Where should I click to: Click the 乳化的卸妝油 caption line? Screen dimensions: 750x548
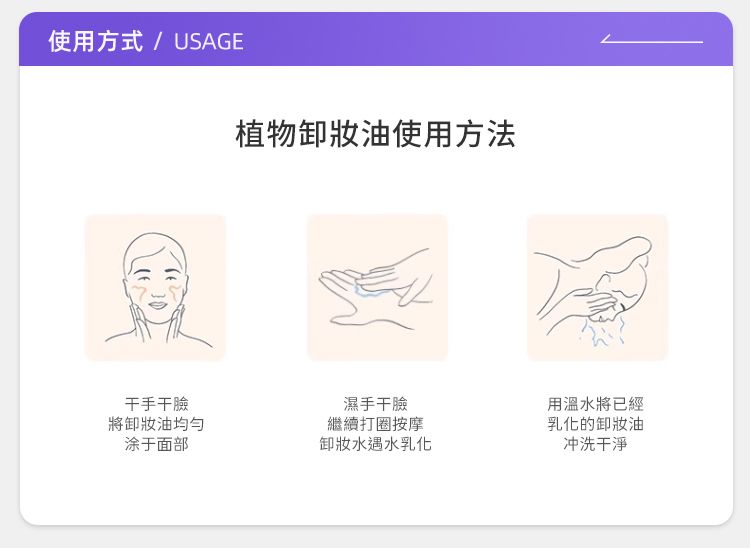tap(596, 424)
